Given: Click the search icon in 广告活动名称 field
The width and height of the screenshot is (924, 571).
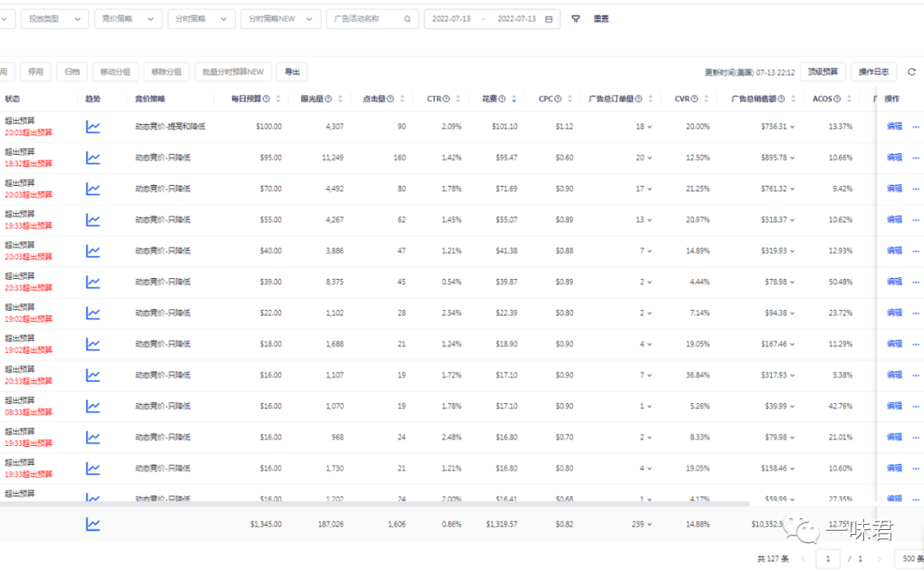Looking at the screenshot, I should tap(407, 19).
